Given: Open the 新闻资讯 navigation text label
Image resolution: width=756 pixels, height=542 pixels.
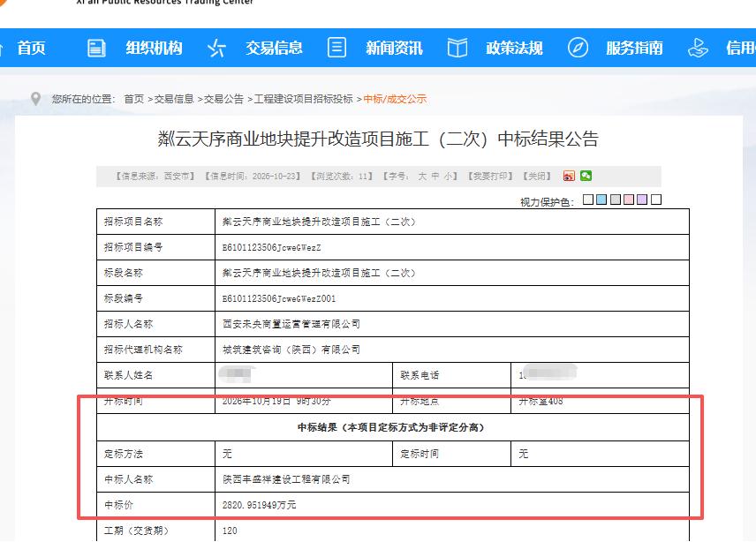Looking at the screenshot, I should (x=394, y=48).
